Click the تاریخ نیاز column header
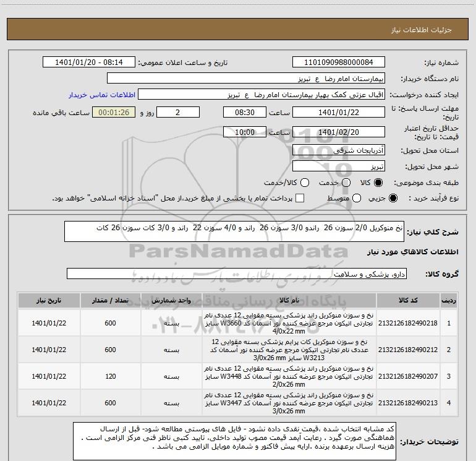Image resolution: width=476 pixels, height=461 pixels. click(x=49, y=301)
